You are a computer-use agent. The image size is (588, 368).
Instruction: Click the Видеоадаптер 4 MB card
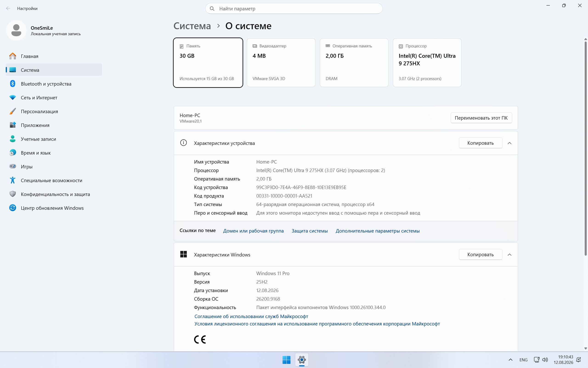pos(281,63)
